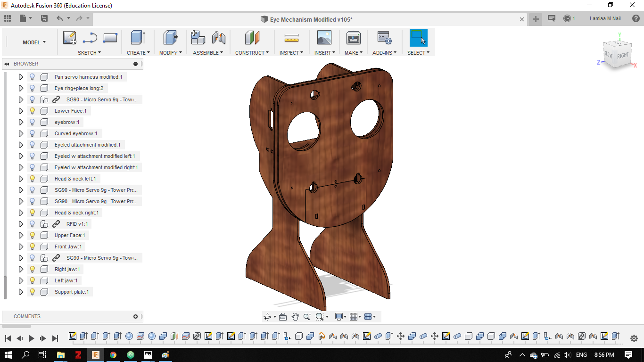Expand the Upper Face:1 tree node
Viewport: 644px width, 362px height.
coord(21,235)
